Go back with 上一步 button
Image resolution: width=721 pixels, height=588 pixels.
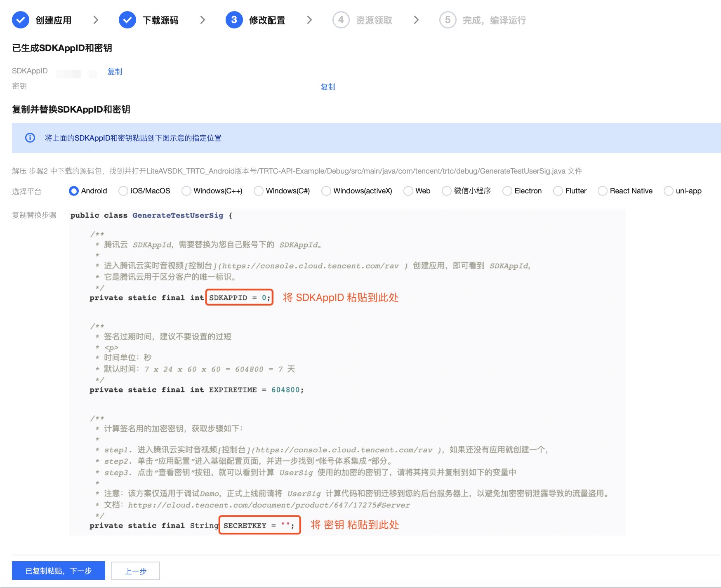point(136,571)
